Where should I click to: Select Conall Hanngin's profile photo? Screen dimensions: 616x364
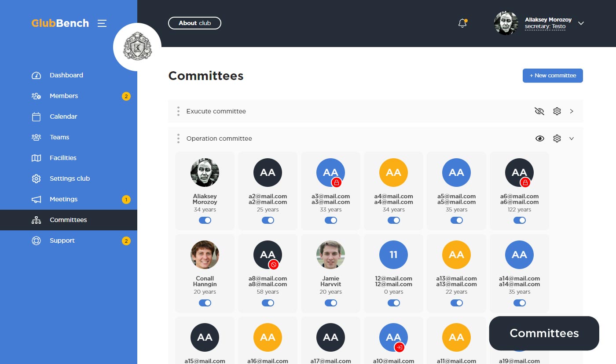pyautogui.click(x=205, y=255)
